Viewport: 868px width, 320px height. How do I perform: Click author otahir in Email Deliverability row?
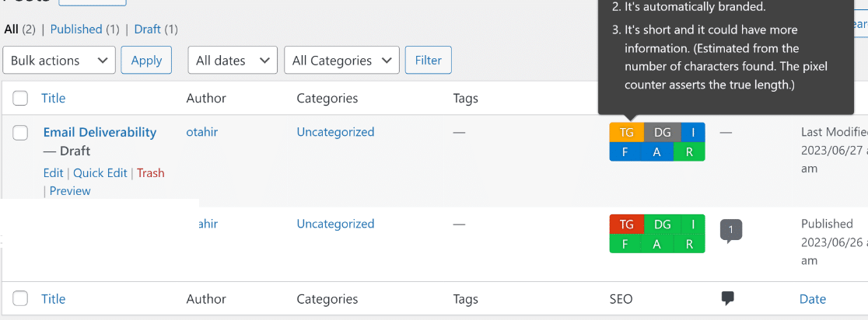(202, 131)
